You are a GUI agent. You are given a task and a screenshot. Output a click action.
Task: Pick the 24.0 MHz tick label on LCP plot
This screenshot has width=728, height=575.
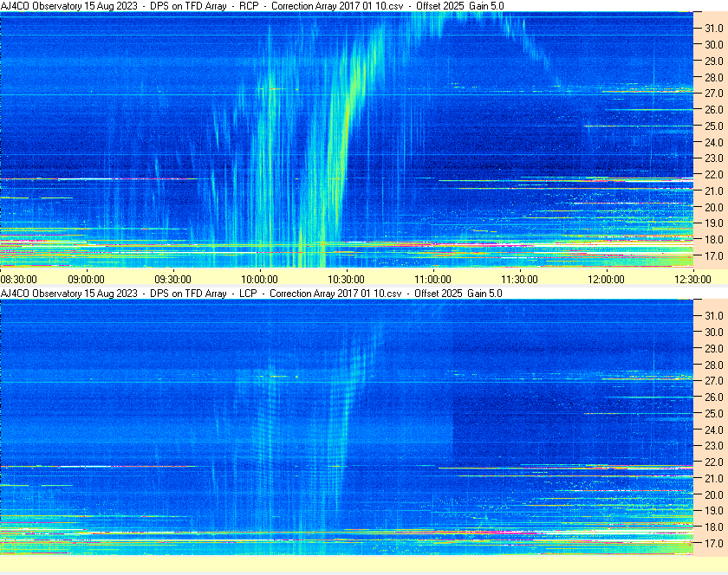(714, 430)
